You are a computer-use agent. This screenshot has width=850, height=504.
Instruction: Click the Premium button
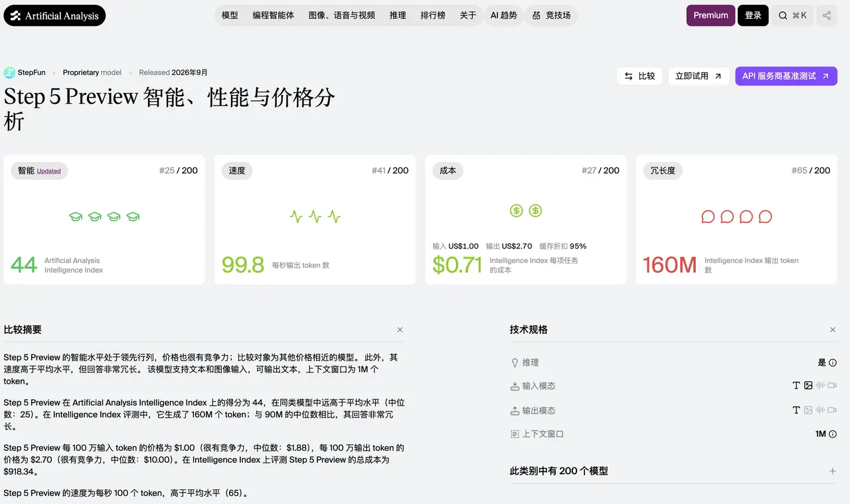pos(711,15)
